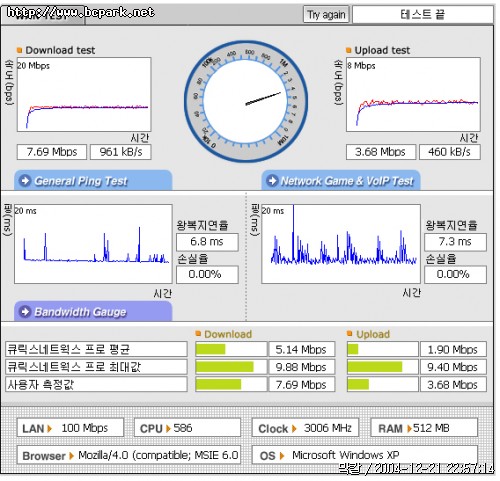The height and width of the screenshot is (481, 500).
Task: Open the Network Game & VoIP Test tab
Action: click(341, 181)
